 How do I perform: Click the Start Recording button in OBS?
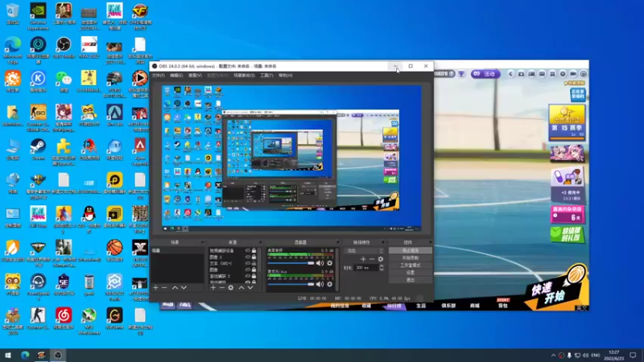411,257
